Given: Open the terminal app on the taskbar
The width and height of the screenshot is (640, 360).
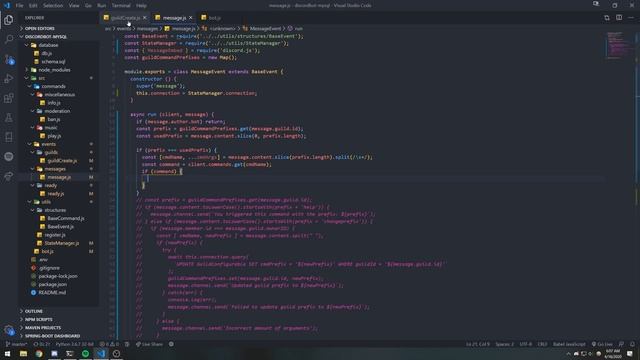Looking at the screenshot, I should coord(70,353).
